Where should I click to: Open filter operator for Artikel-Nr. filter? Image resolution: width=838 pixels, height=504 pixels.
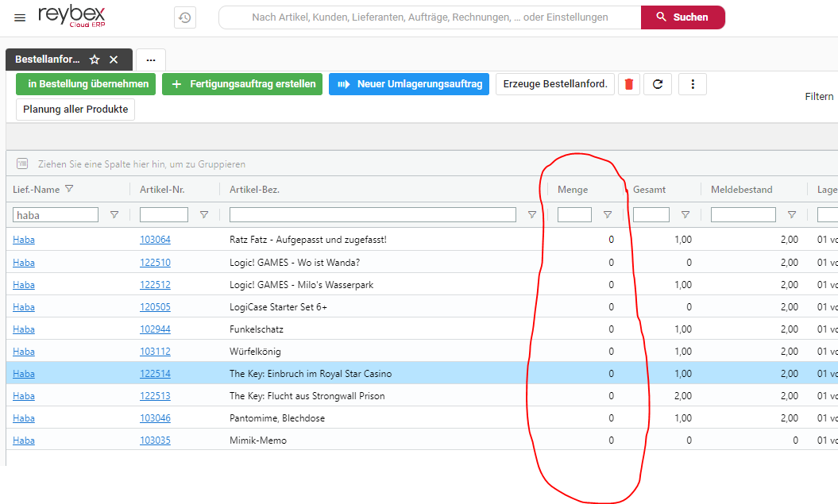pyautogui.click(x=204, y=214)
